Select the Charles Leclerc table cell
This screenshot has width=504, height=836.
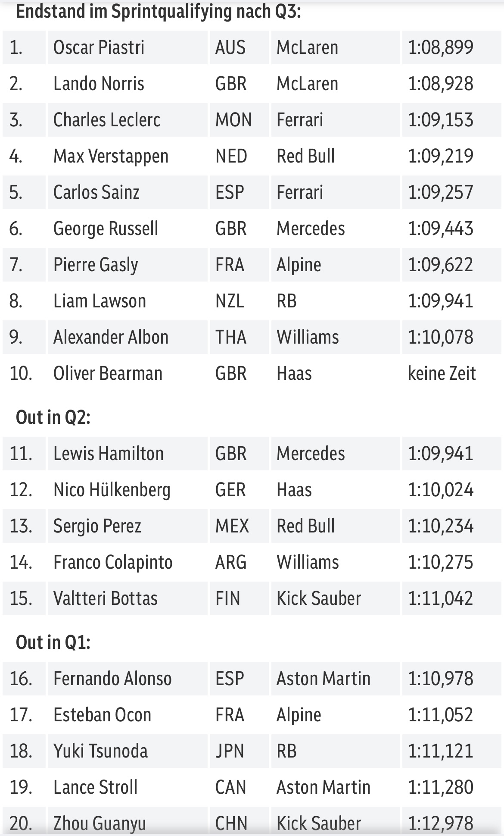click(128, 120)
